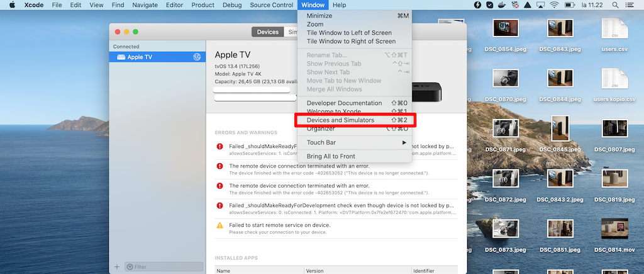Open Developer Documentation menu item
644x274 pixels.
point(355,103)
